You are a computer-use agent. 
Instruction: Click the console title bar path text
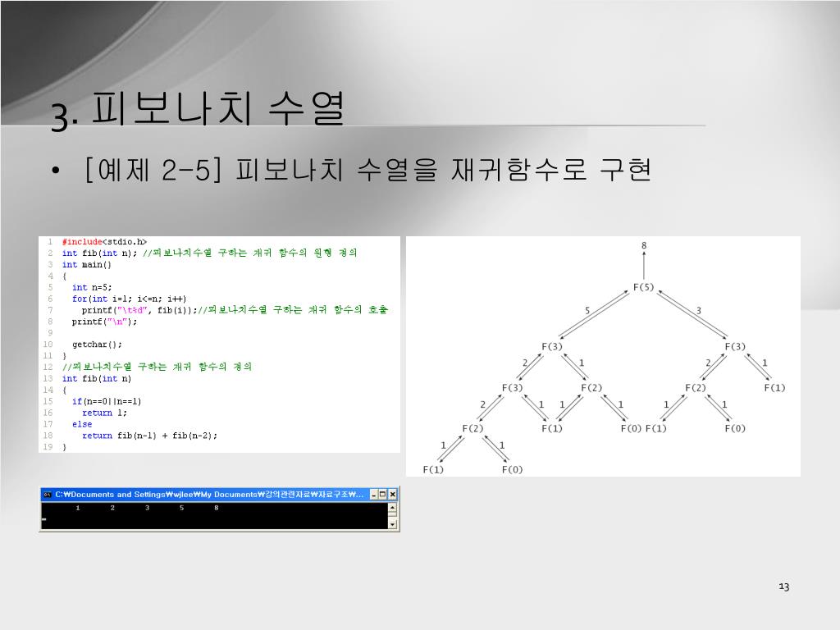pyautogui.click(x=209, y=495)
